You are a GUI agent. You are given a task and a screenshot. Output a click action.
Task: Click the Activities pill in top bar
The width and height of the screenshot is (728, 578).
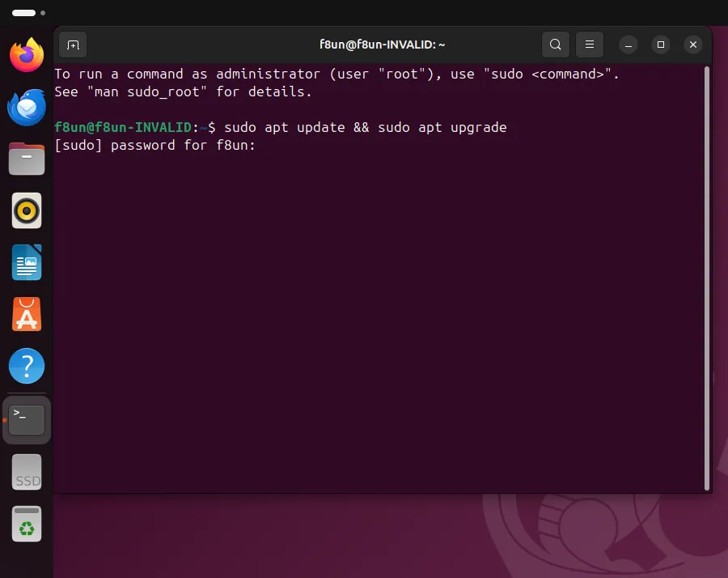pyautogui.click(x=23, y=13)
